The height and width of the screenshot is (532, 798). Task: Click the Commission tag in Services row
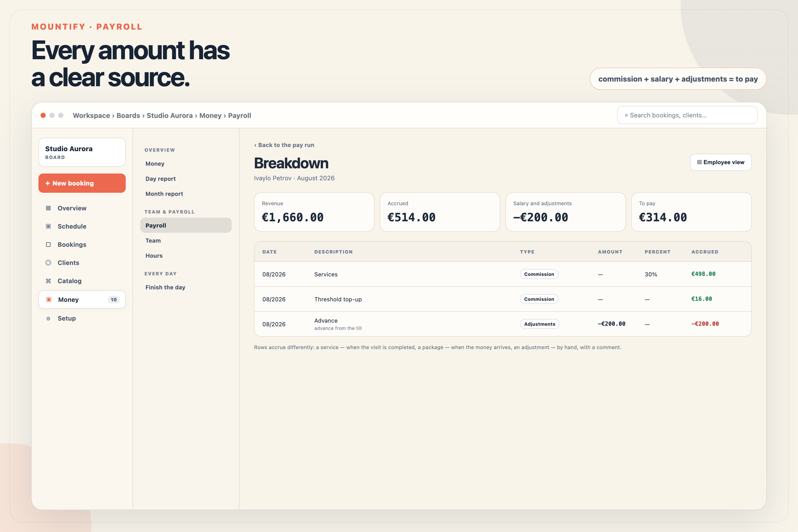pos(539,274)
